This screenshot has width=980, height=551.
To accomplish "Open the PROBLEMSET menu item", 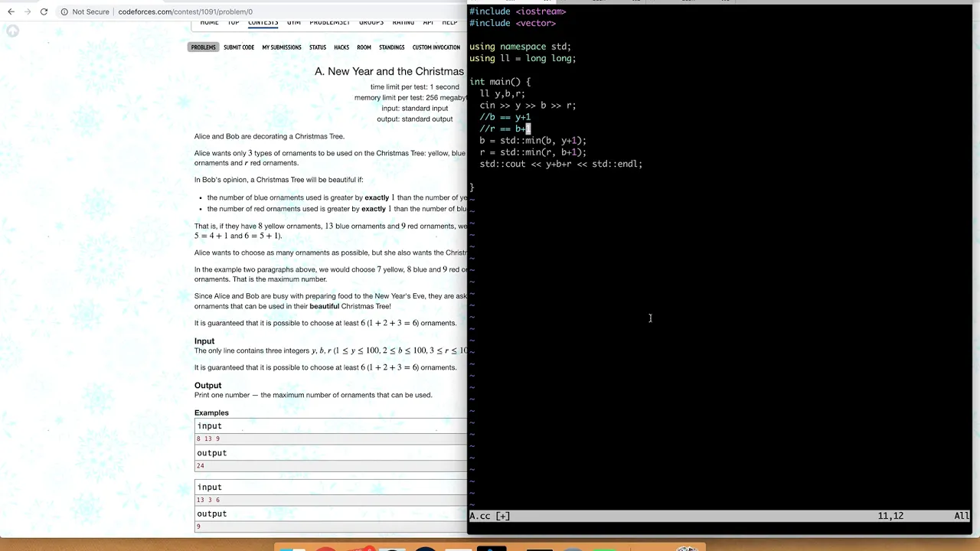I will [329, 23].
